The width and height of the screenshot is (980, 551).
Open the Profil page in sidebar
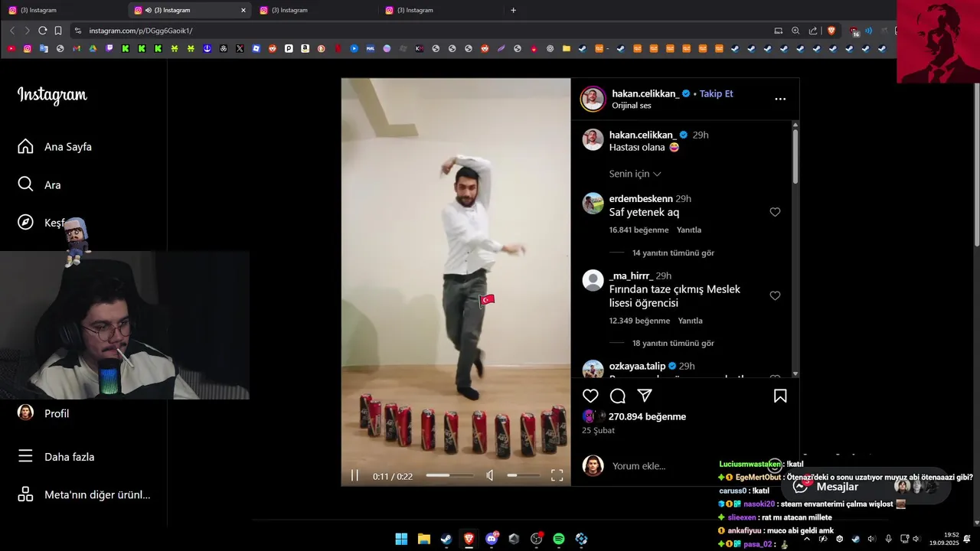pyautogui.click(x=44, y=413)
